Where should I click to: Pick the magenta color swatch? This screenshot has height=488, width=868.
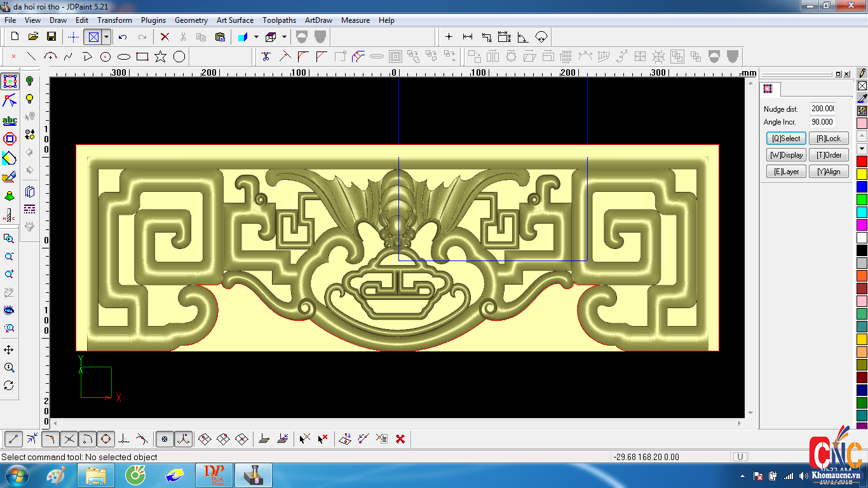pyautogui.click(x=862, y=225)
